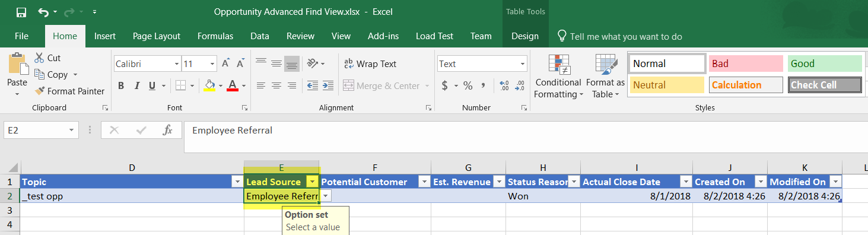Apply Comma Style format

point(484,86)
